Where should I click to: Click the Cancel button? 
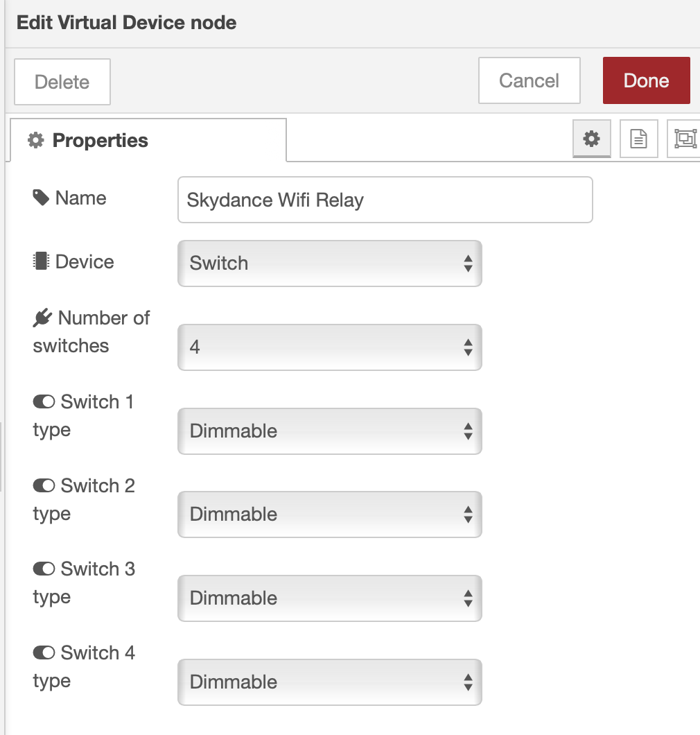point(529,81)
